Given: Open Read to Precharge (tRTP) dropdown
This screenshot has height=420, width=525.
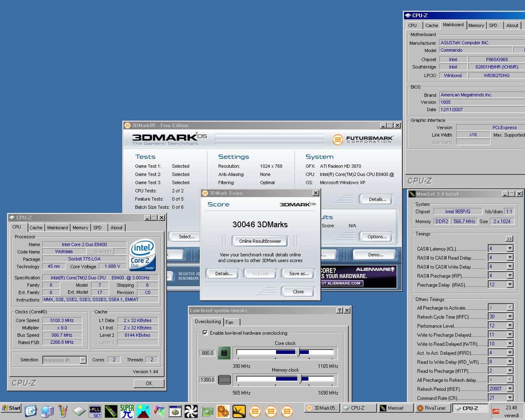Looking at the screenshot, I should click(x=510, y=370).
